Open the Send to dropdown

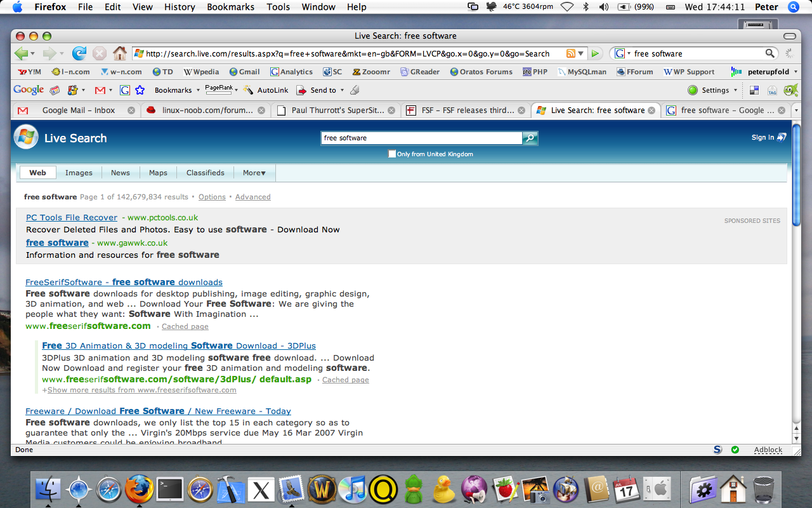point(342,90)
